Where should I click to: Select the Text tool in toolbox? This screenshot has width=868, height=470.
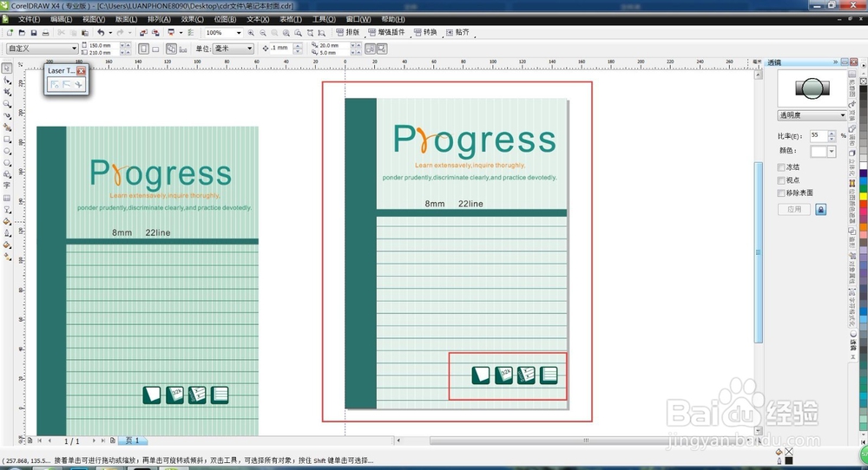click(7, 185)
